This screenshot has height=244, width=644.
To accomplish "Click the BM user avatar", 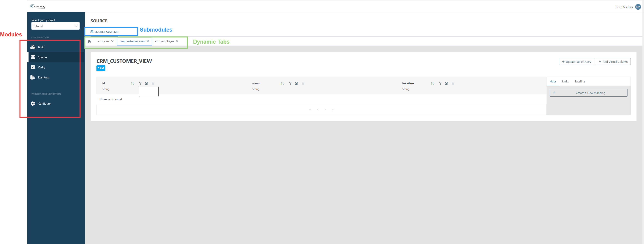I will pyautogui.click(x=638, y=7).
